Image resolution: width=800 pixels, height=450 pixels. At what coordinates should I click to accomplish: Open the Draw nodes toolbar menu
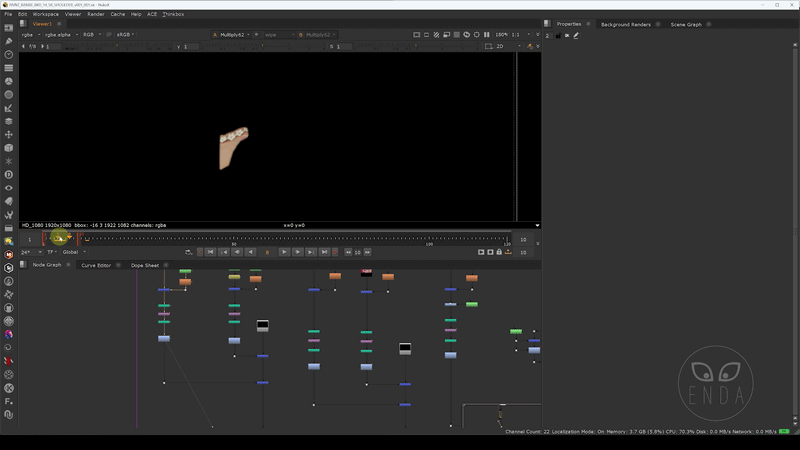click(x=9, y=41)
